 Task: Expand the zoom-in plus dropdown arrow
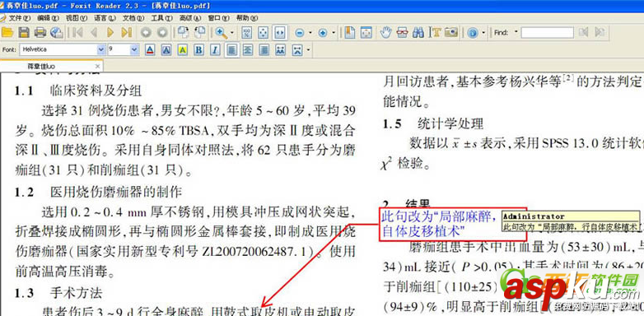333,33
